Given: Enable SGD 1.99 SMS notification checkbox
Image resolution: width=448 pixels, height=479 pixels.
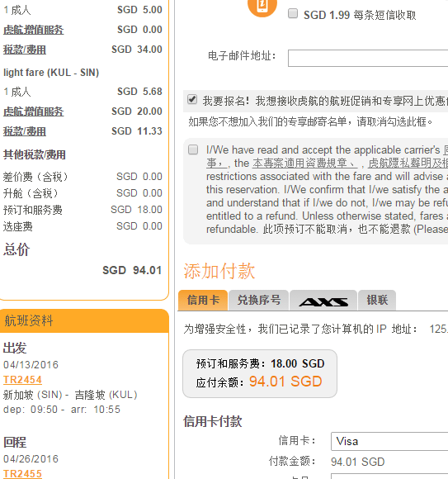Looking at the screenshot, I should pyautogui.click(x=293, y=13).
